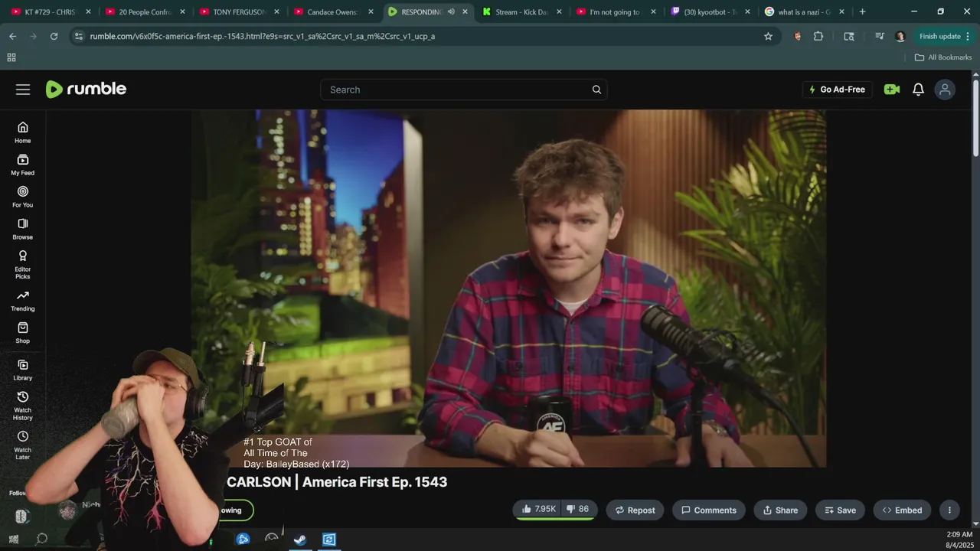Open Browse in the sidebar
The width and height of the screenshot is (980, 551).
coord(23,229)
